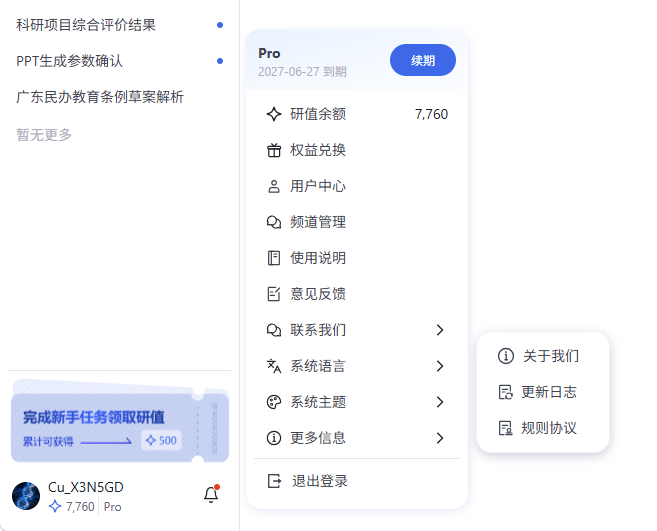Screen dimensions: 657x531
Task: Click the logout icon next to 退出登录
Action: coord(274,481)
